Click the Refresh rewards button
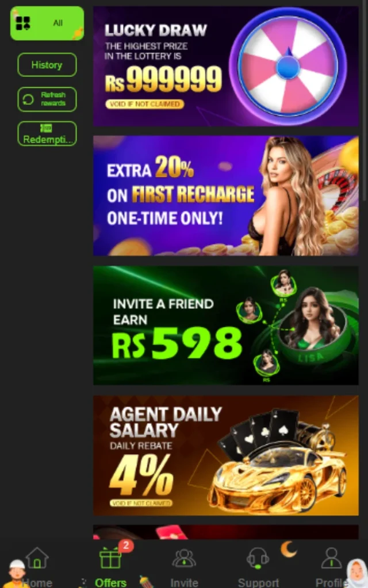 point(47,99)
